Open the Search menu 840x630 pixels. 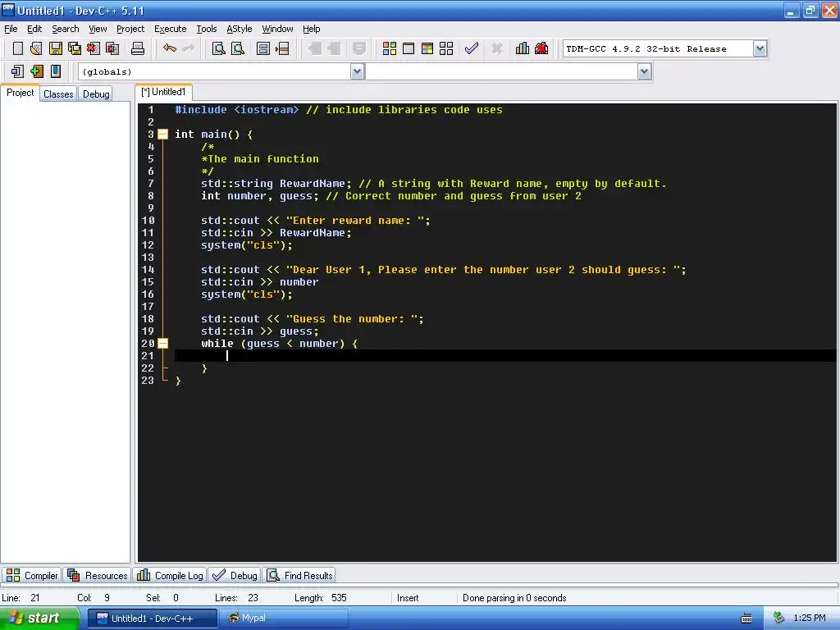click(x=66, y=29)
